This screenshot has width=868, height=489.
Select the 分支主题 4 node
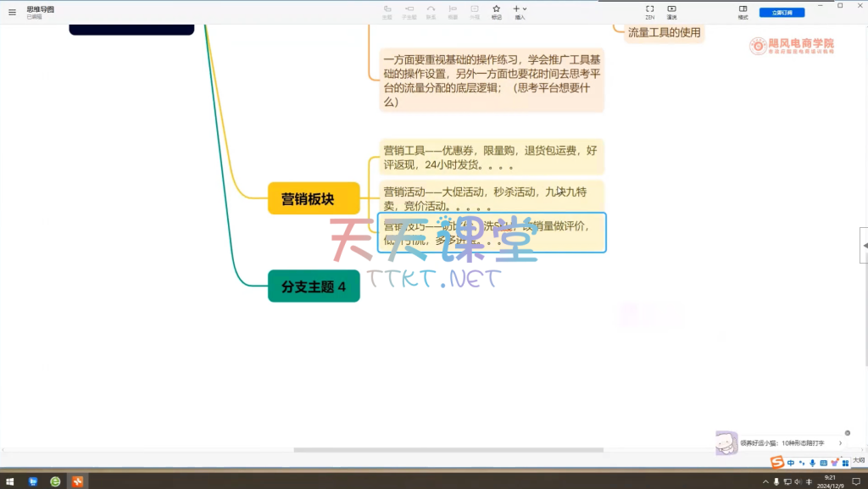(x=314, y=286)
